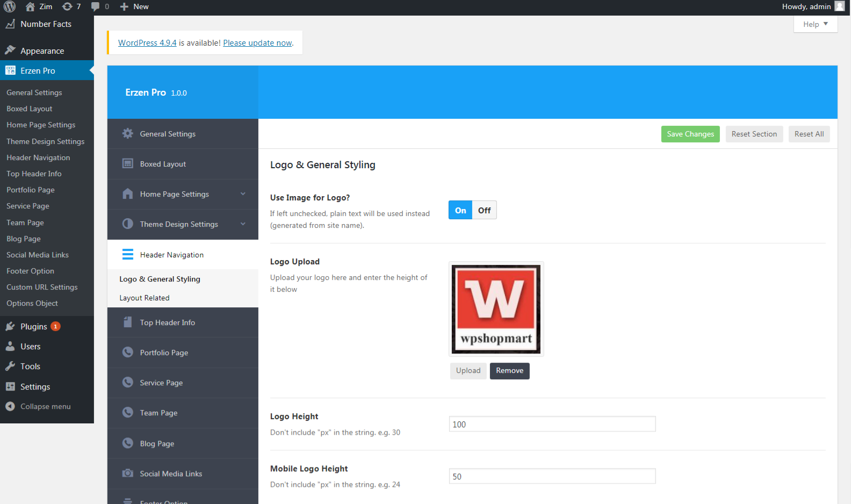Viewport: 851px width, 504px height.
Task: Follow the WordPress 4.9.4 link
Action: pos(147,42)
